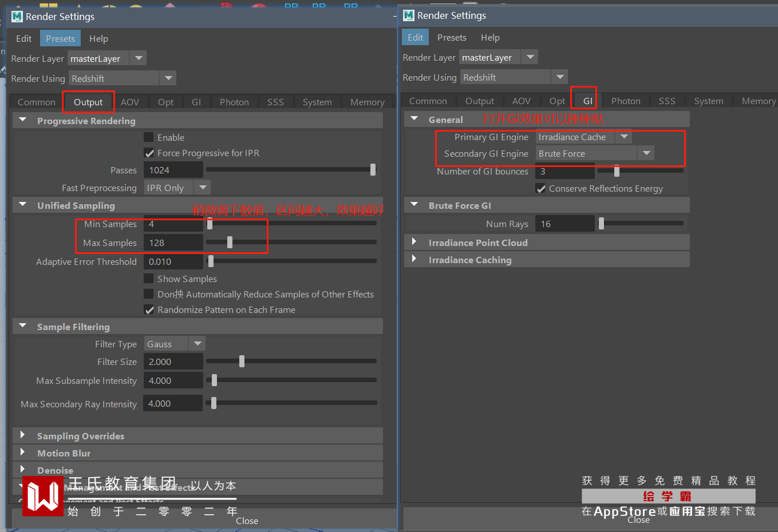
Task: Expand the Motion Blur section
Action: tap(23, 452)
